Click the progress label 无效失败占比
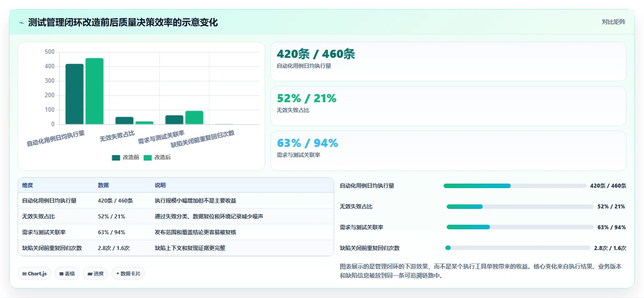The image size is (644, 298). click(356, 207)
